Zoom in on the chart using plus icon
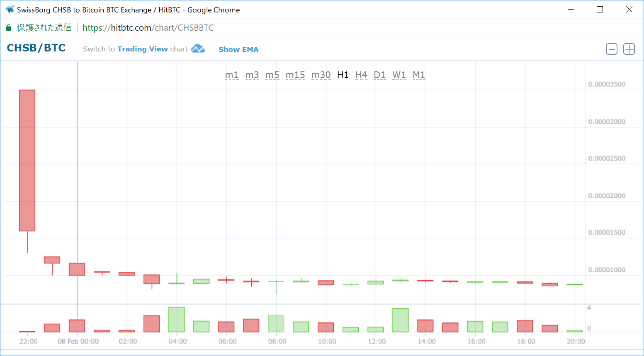This screenshot has width=644, height=356. click(629, 49)
